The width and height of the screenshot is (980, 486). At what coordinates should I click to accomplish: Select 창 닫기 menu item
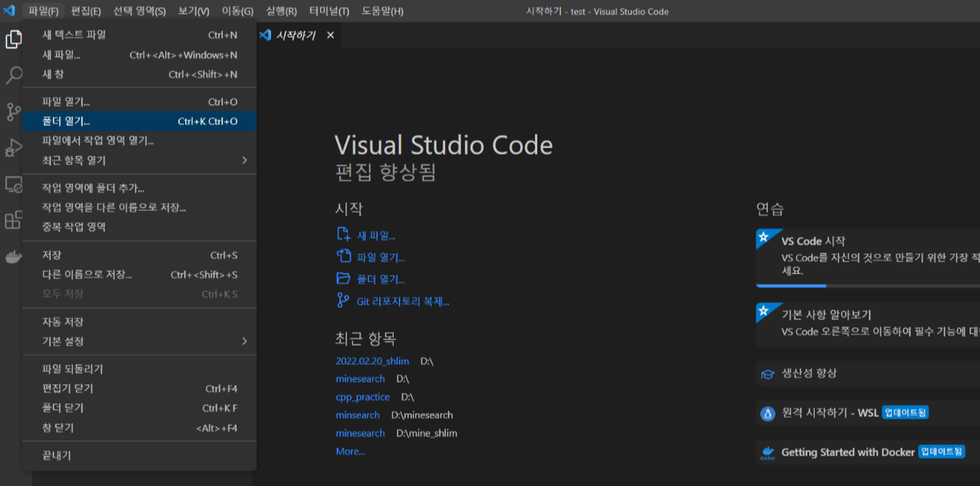[x=140, y=427]
